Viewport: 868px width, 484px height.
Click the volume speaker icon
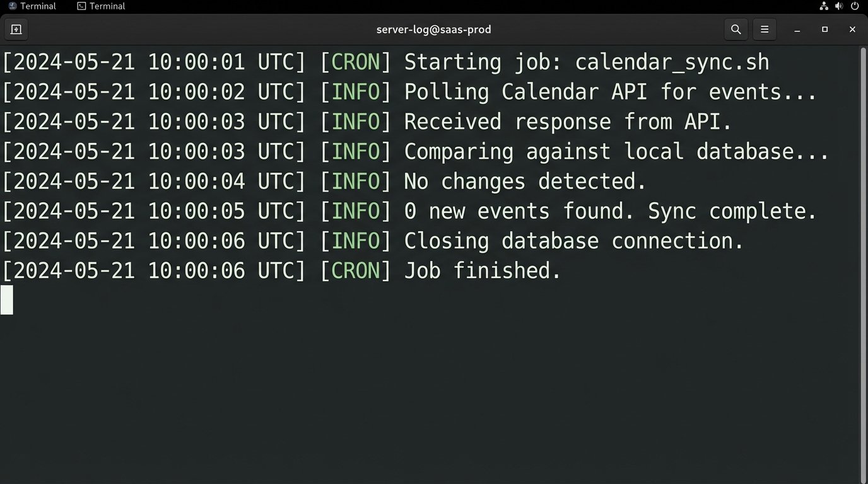839,6
